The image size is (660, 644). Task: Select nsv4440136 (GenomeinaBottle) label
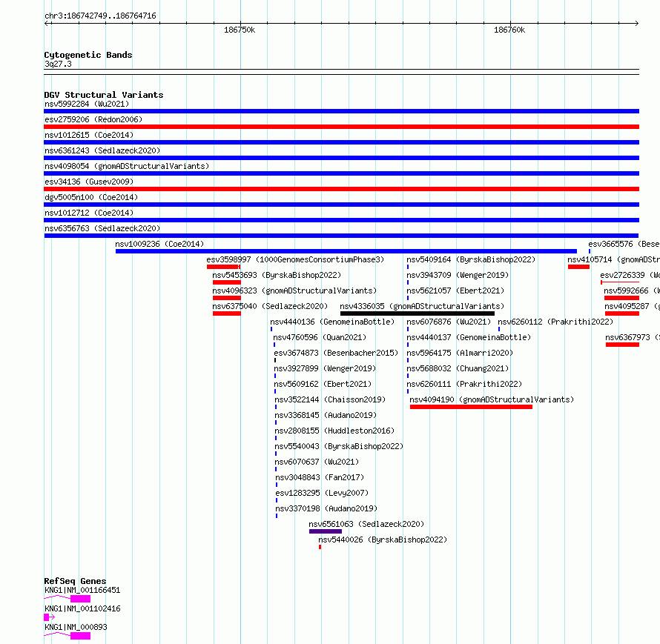click(x=332, y=322)
